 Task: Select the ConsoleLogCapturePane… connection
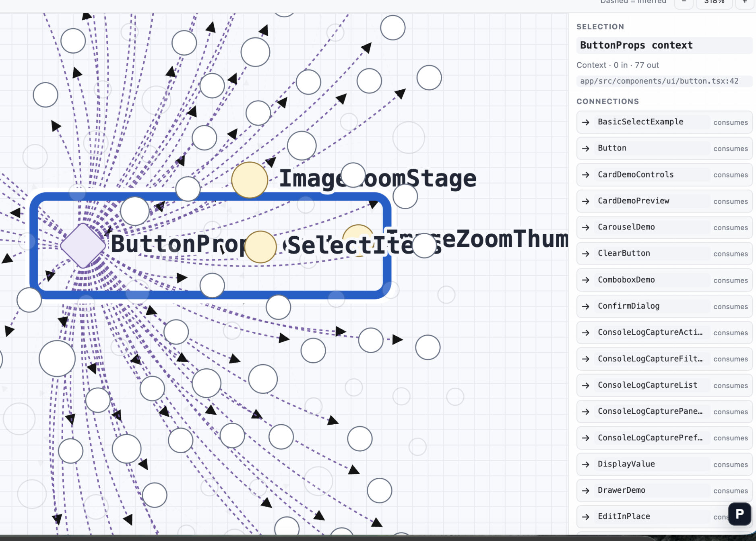pyautogui.click(x=664, y=411)
